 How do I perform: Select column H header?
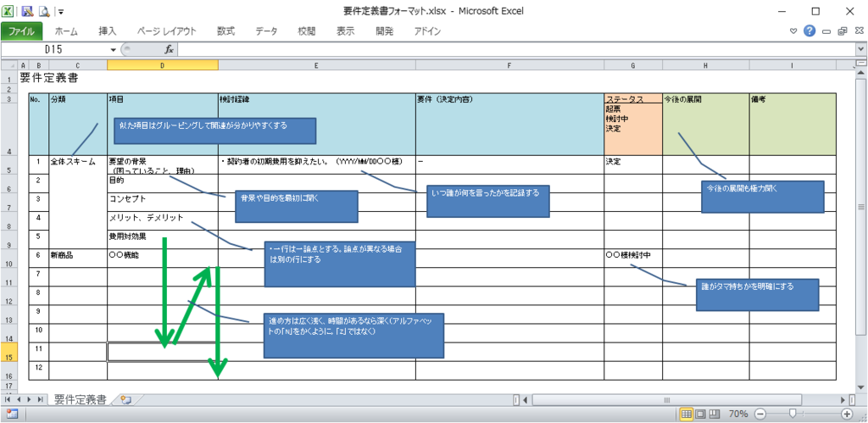(706, 65)
